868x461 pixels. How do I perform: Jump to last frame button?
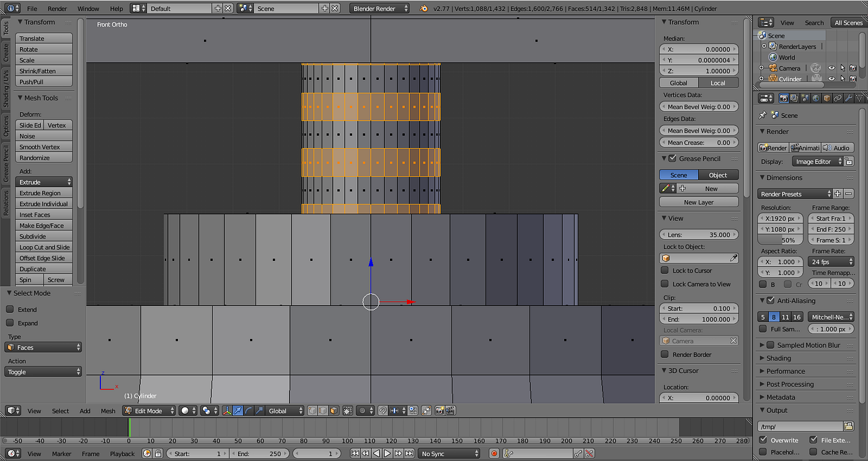tap(409, 454)
